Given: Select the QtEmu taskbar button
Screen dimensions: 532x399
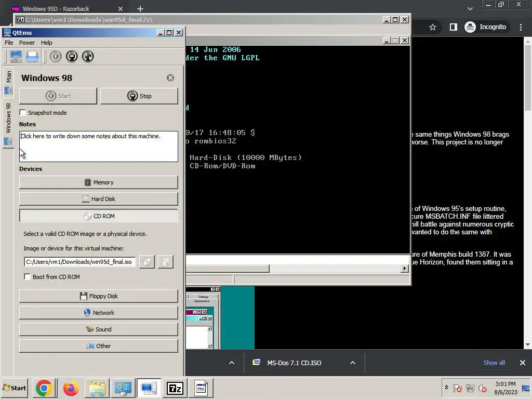Looking at the screenshot, I should coord(149,388).
